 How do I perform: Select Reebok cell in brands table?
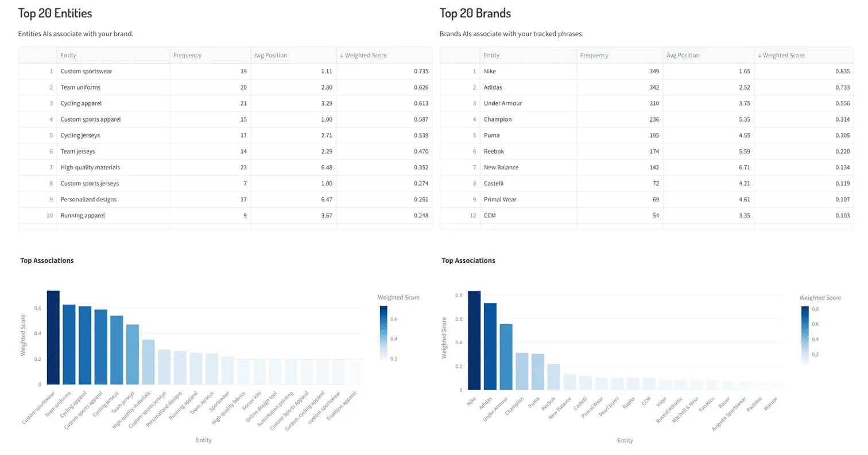pos(528,151)
